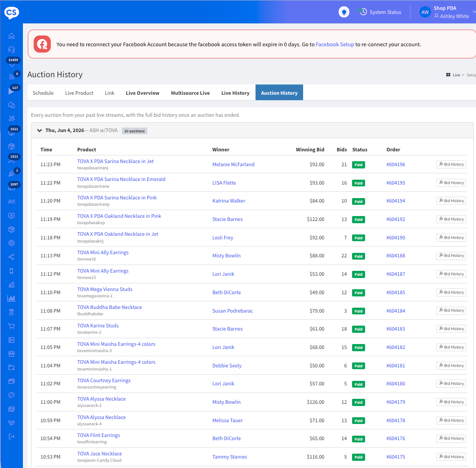Open the mobile phone sidebar icon
The width and height of the screenshot is (476, 468).
pos(12,271)
